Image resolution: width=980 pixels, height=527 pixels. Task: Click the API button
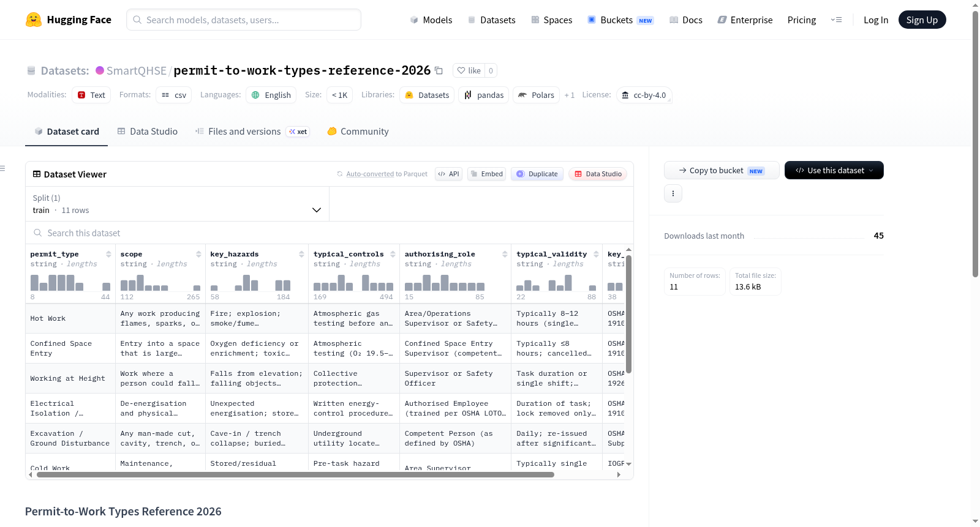(x=448, y=174)
